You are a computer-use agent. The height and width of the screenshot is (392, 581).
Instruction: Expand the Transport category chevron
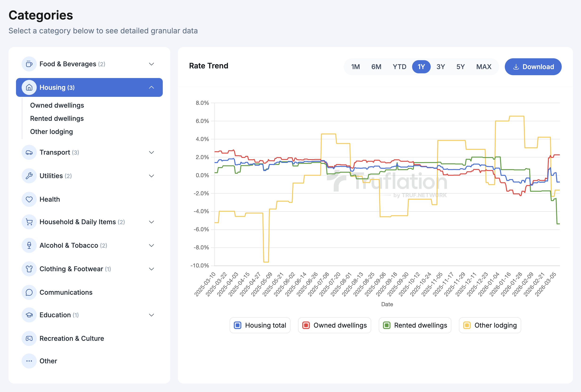151,152
